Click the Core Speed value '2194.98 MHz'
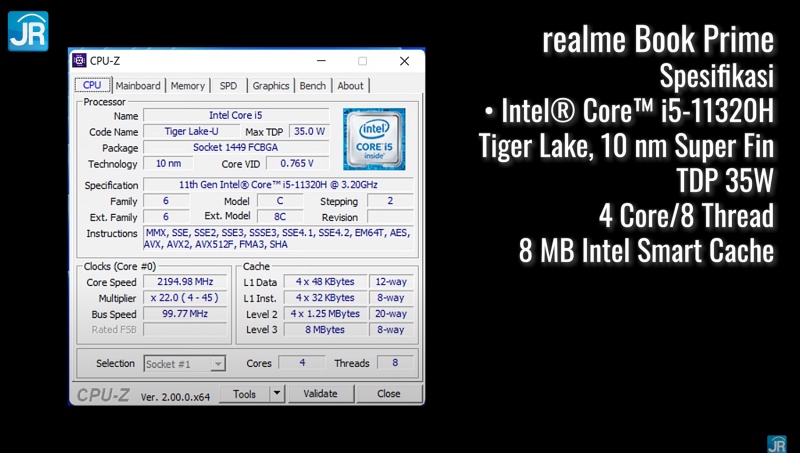 click(x=185, y=282)
